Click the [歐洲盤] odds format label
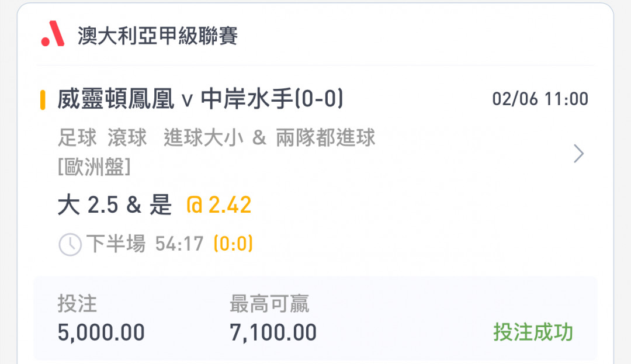Screen dimensions: 631x364 click(x=95, y=167)
